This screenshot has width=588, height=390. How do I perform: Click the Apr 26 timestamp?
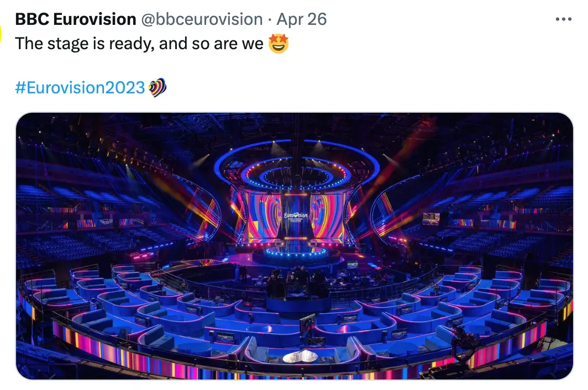(302, 19)
